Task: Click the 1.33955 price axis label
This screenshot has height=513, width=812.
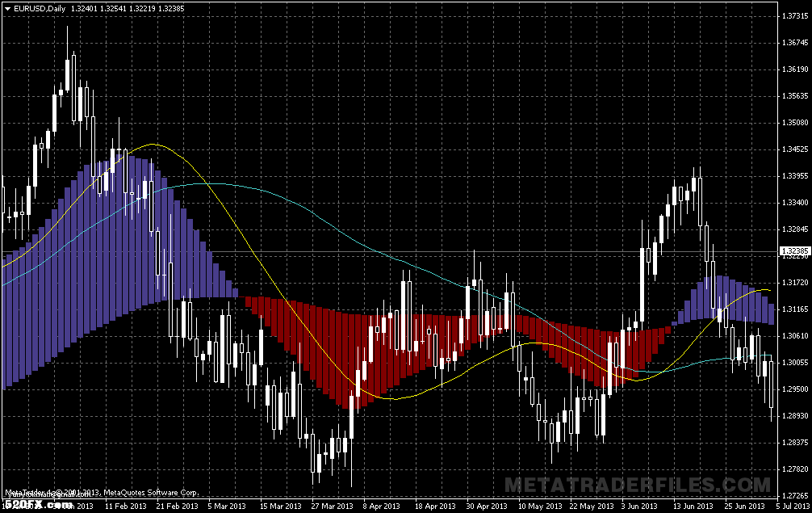Action: point(794,176)
